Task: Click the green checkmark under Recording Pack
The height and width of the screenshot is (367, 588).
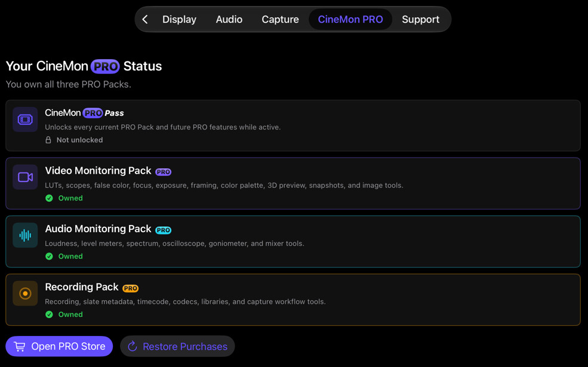Action: [x=49, y=314]
